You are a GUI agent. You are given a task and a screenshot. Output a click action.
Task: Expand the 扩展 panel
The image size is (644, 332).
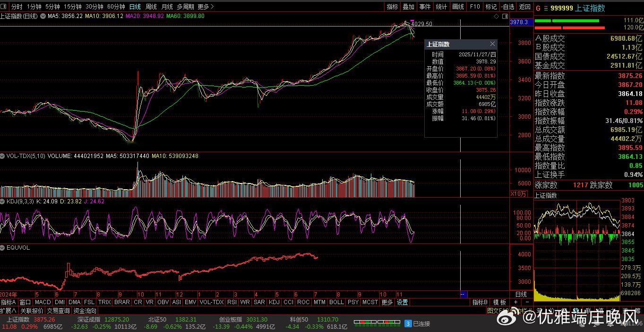point(9,311)
